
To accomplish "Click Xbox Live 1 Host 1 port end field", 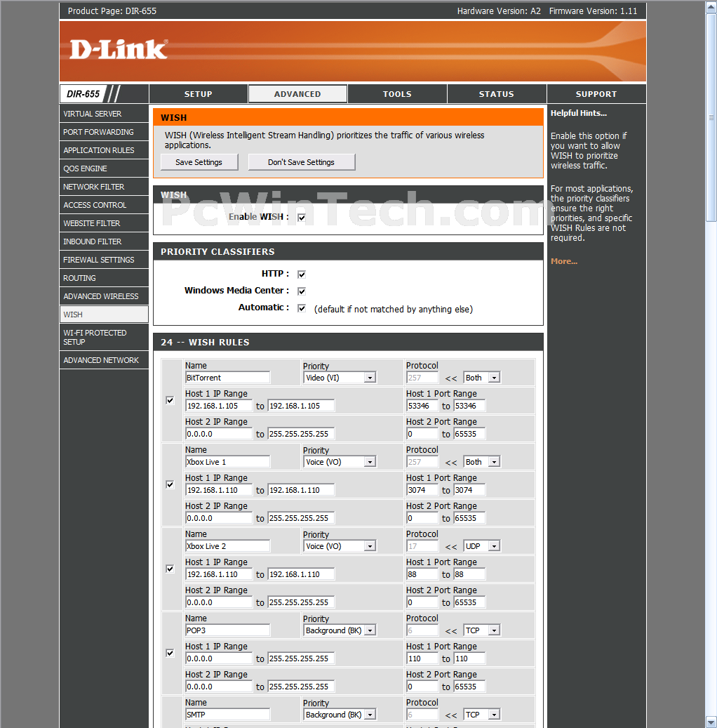I will pyautogui.click(x=469, y=490).
